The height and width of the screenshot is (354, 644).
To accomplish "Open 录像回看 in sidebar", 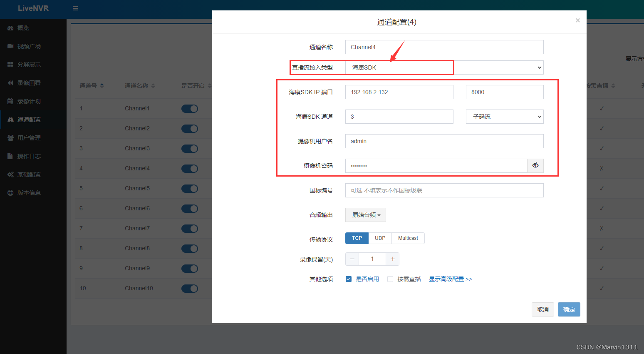I will (x=33, y=83).
